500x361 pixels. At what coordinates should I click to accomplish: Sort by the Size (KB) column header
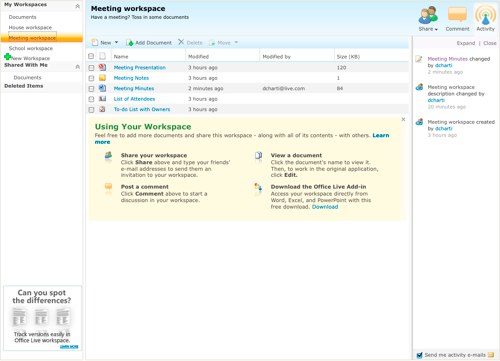pyautogui.click(x=348, y=56)
